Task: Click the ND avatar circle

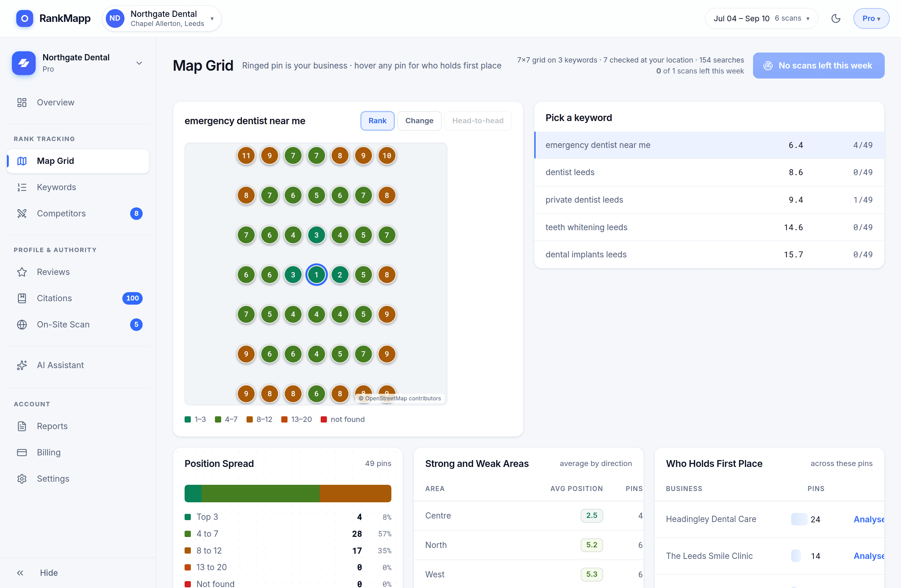Action: [x=115, y=18]
